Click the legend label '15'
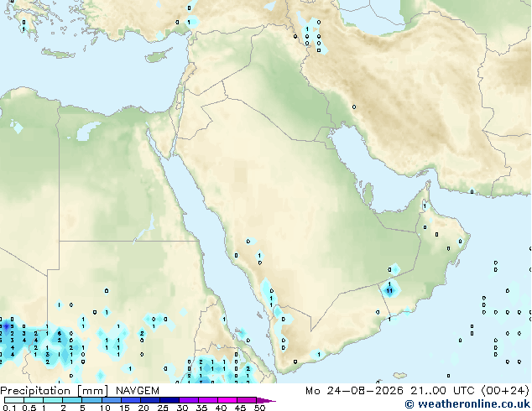Image resolution: width=532 pixels, height=411 pixels. (x=124, y=408)
